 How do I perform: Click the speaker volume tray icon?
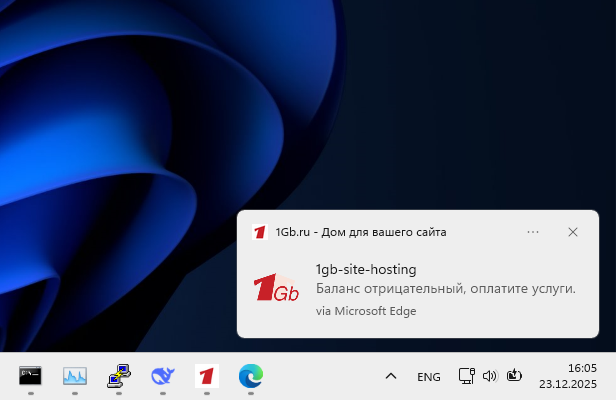[x=489, y=376]
